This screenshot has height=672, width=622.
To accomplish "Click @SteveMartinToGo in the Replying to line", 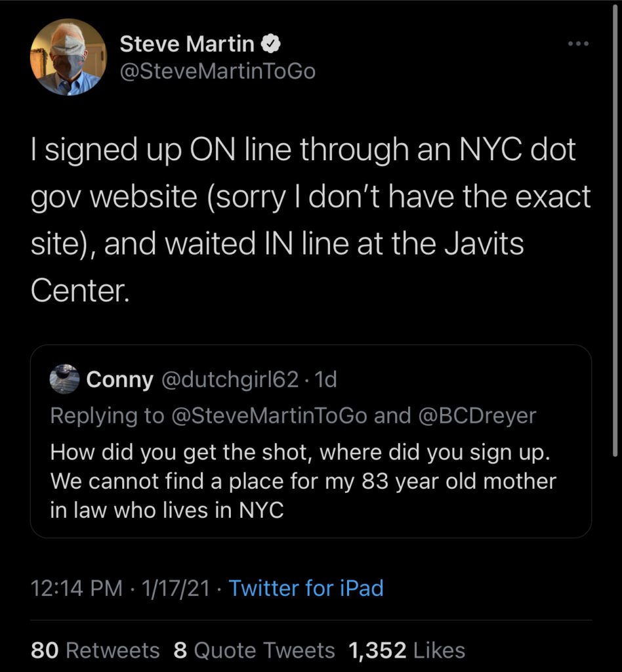I will pos(268,416).
